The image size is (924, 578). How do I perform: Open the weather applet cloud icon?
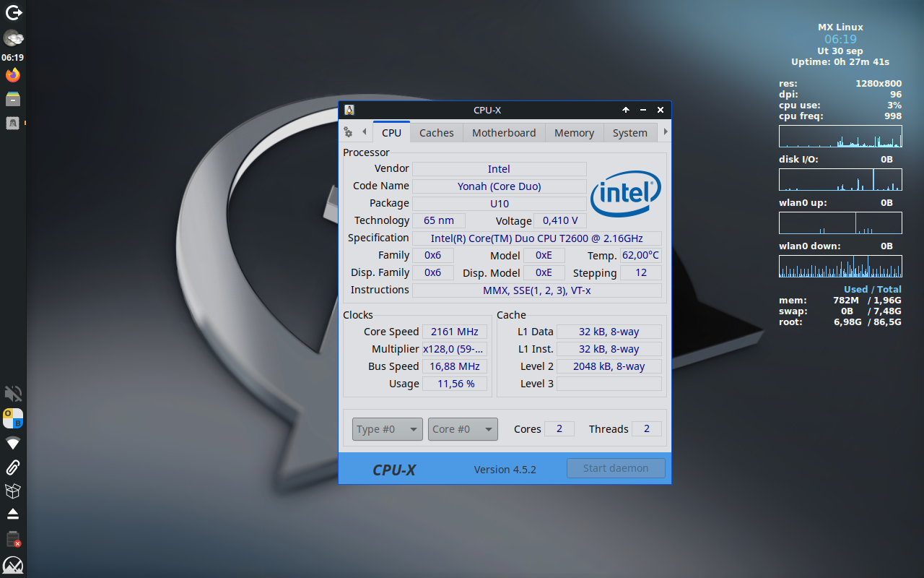13,38
